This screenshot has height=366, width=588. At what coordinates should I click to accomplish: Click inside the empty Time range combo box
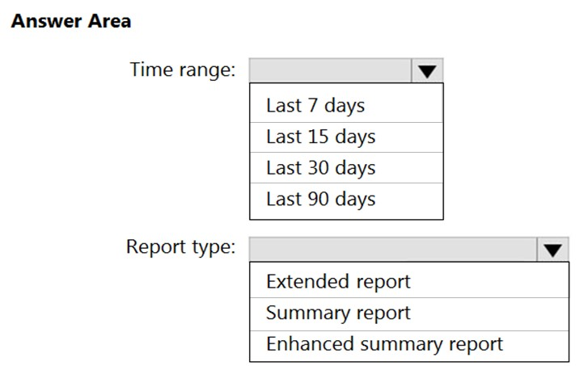tap(330, 71)
